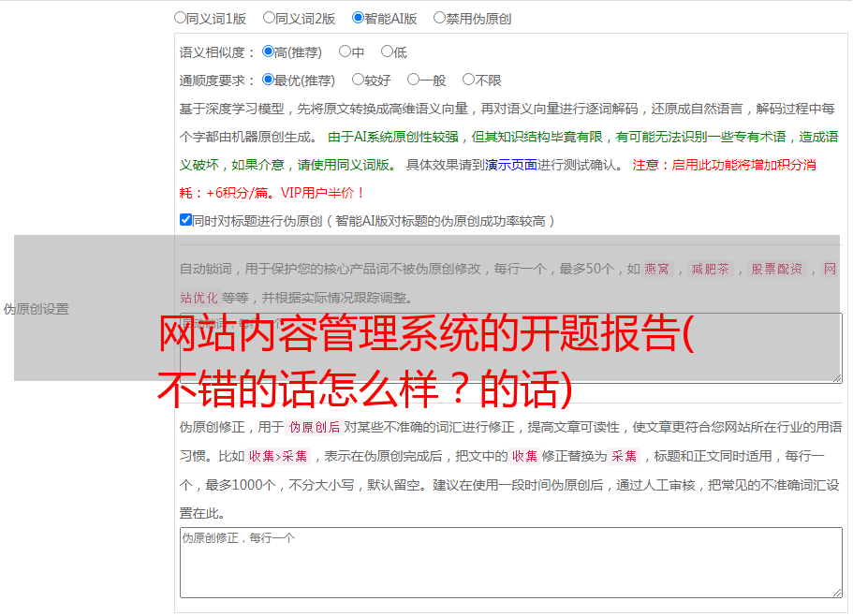Click the 语义相似度 label

pyautogui.click(x=216, y=52)
